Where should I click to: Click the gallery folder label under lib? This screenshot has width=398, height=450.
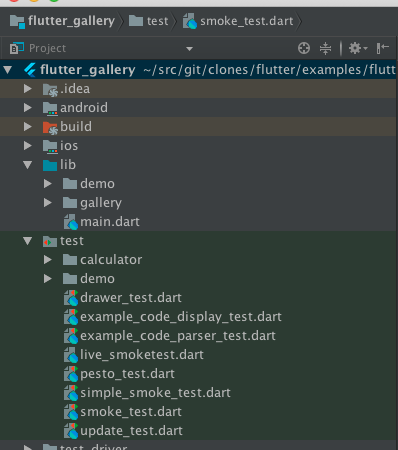(101, 203)
